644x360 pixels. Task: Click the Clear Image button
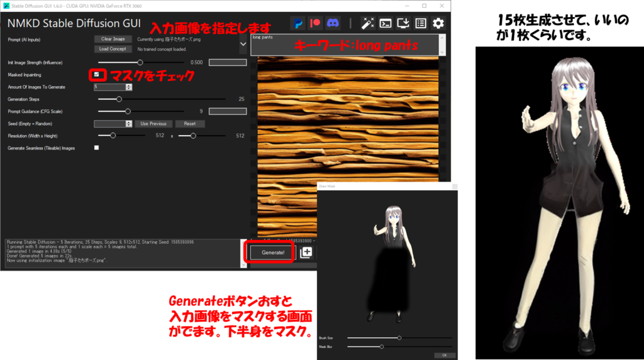113,39
